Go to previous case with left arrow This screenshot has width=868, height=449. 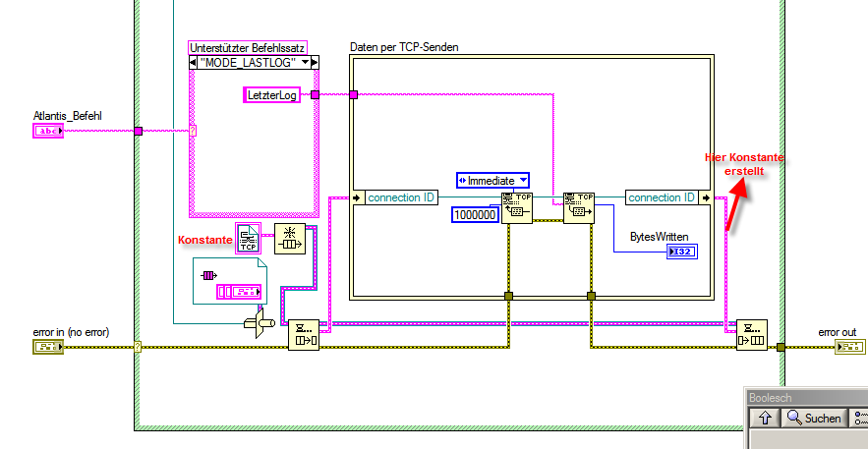pos(194,63)
